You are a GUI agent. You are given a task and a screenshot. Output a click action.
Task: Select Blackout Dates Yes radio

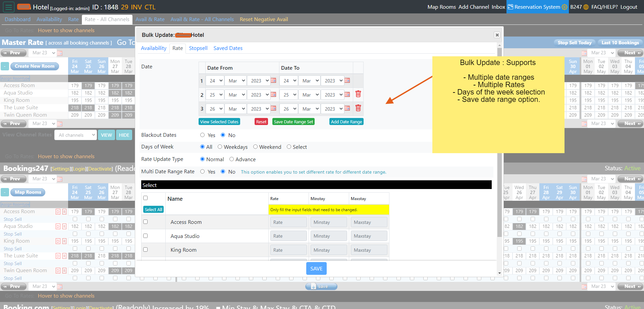[x=202, y=135]
